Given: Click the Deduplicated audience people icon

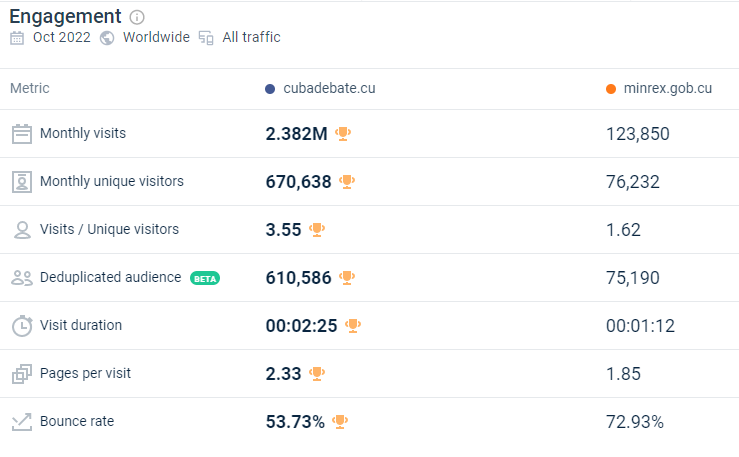Looking at the screenshot, I should click(x=22, y=278).
